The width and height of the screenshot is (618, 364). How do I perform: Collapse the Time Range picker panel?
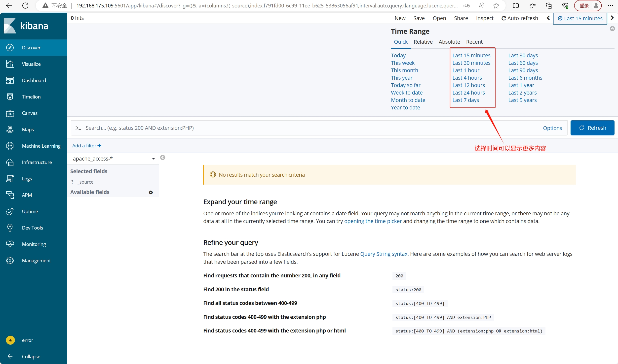click(612, 29)
